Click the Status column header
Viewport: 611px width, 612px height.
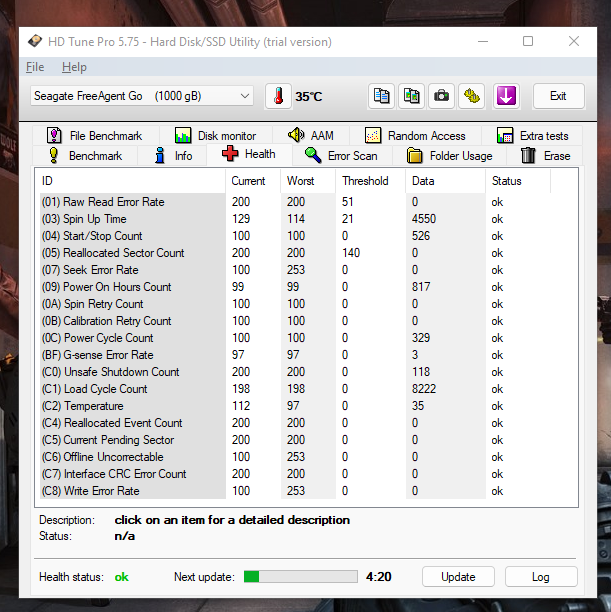[518, 181]
